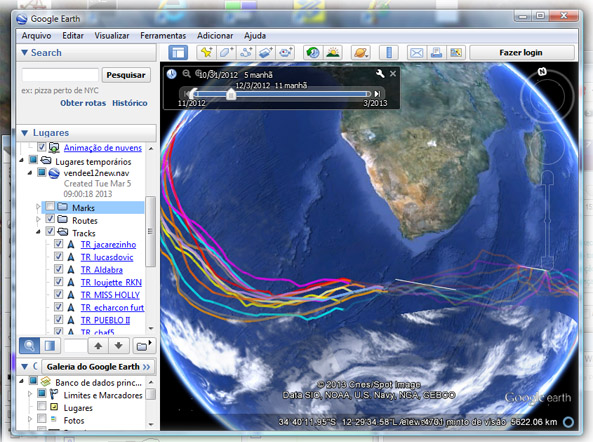Open the Editar menu
Screen dimensions: 593x442
click(x=73, y=36)
